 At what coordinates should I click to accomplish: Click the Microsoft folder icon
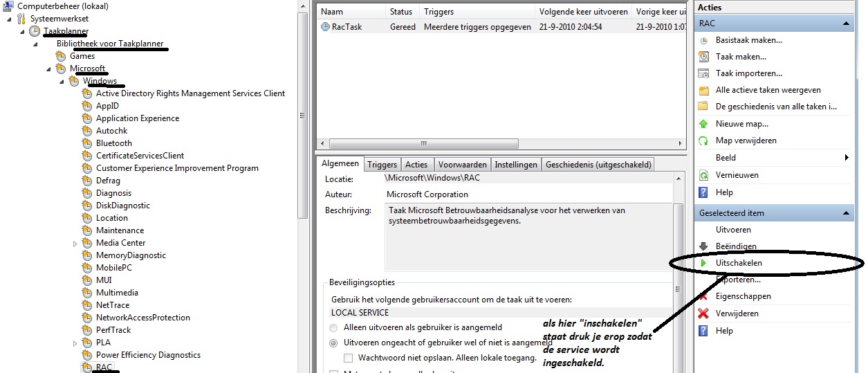(61, 69)
